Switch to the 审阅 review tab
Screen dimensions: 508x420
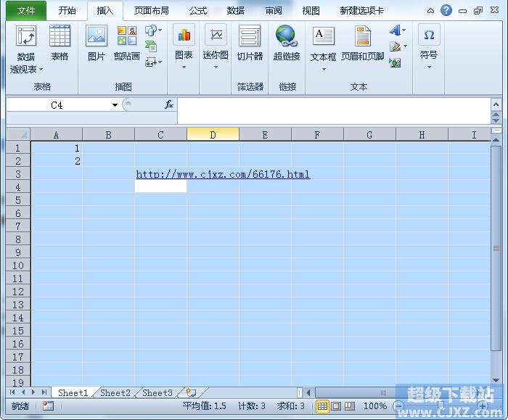click(x=274, y=11)
